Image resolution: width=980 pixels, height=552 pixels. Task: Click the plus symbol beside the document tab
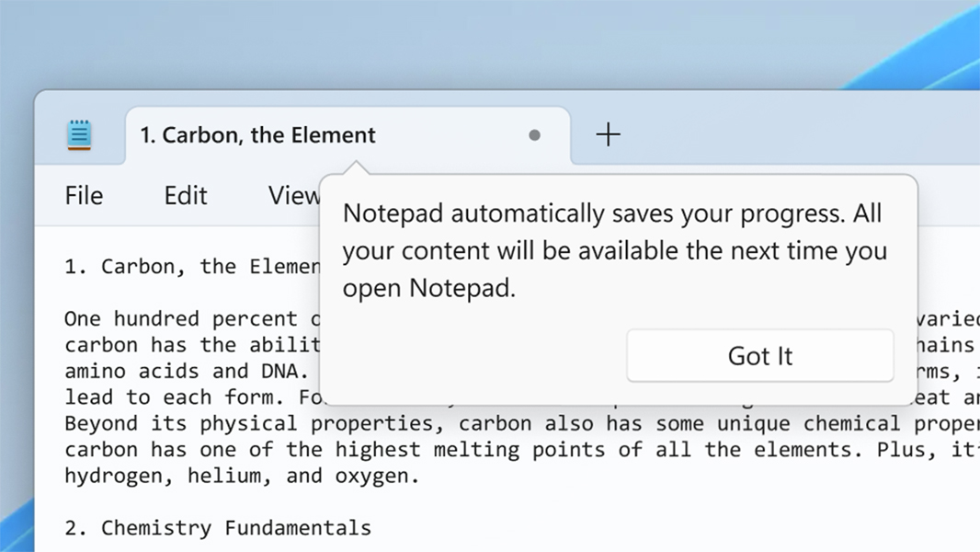607,134
